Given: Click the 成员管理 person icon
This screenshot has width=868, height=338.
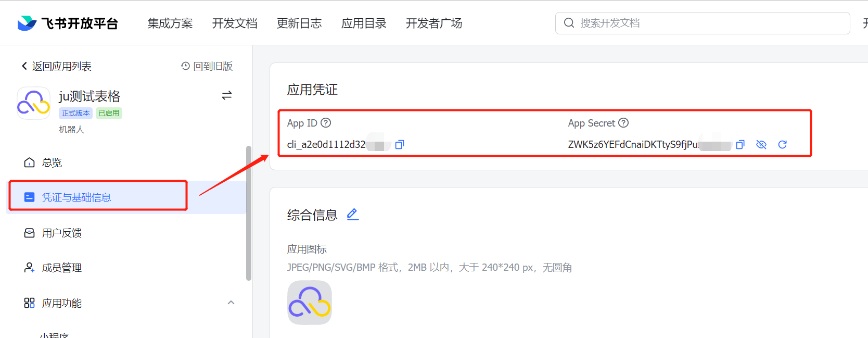Looking at the screenshot, I should tap(30, 268).
